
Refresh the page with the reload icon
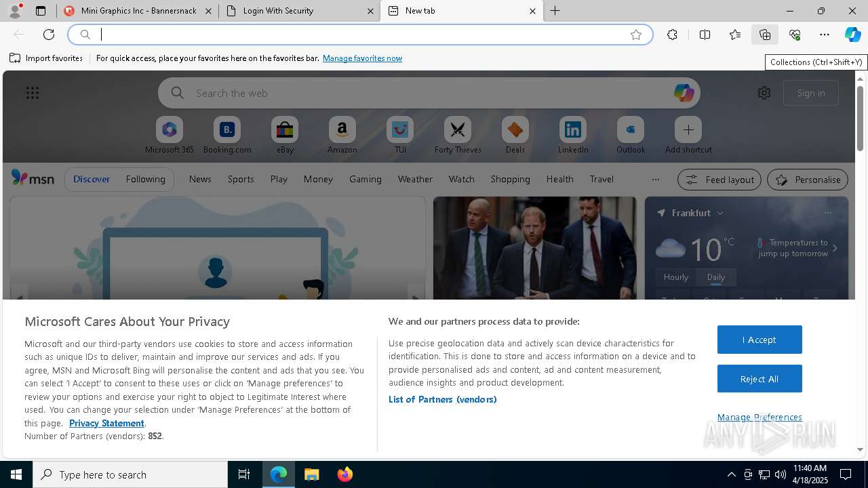49,35
